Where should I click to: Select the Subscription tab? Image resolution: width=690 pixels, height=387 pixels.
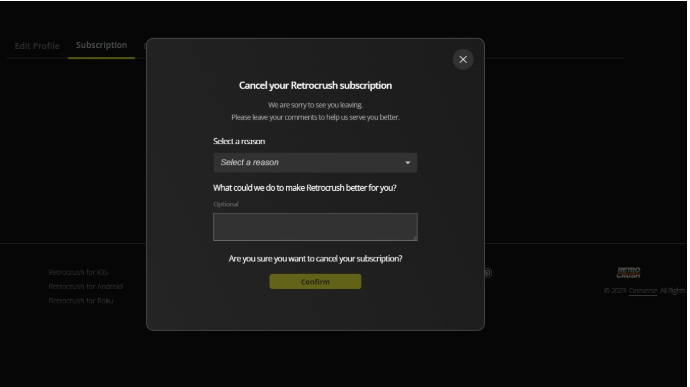point(101,45)
